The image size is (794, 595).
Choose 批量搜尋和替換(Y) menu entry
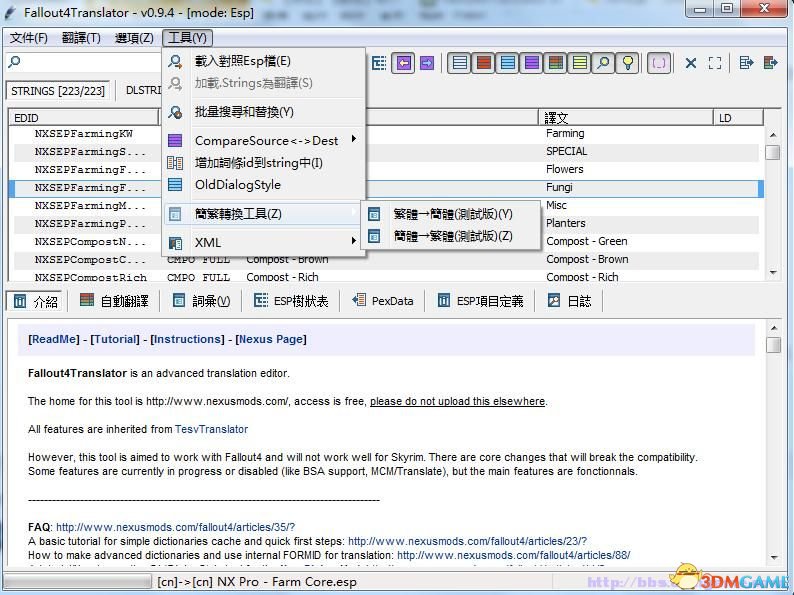pos(264,112)
